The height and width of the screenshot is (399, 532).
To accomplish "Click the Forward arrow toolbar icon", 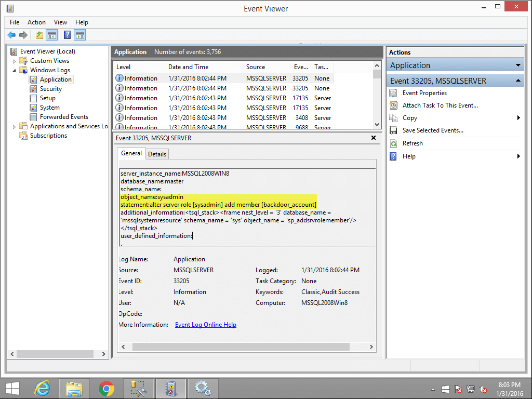I will tap(23, 35).
